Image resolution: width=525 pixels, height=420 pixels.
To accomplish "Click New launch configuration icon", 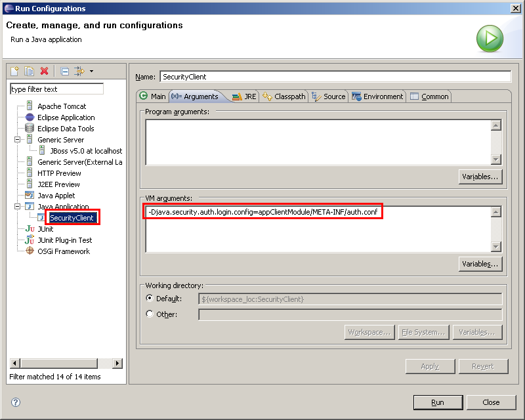I will tap(14, 71).
